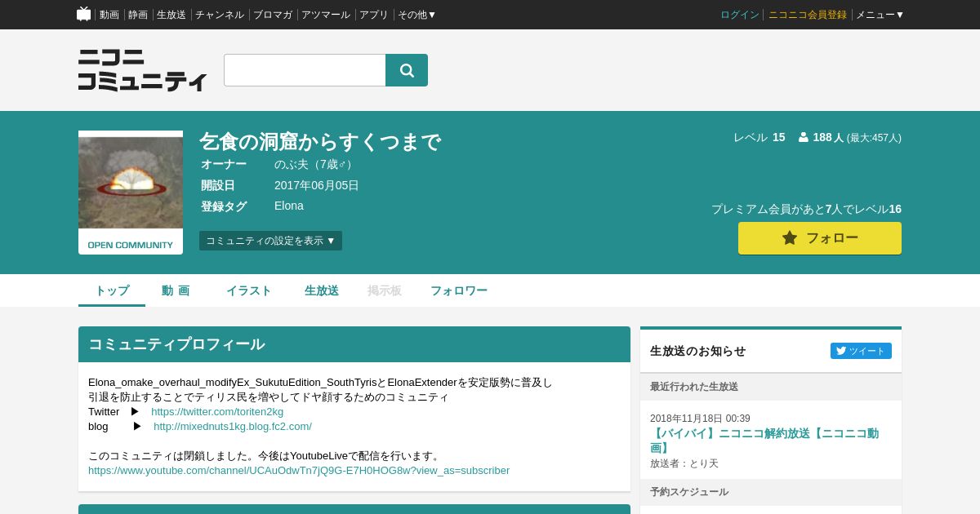980x514 pixels.
Task: Click the 開設日 date 2017年06月05日
Action: (317, 185)
